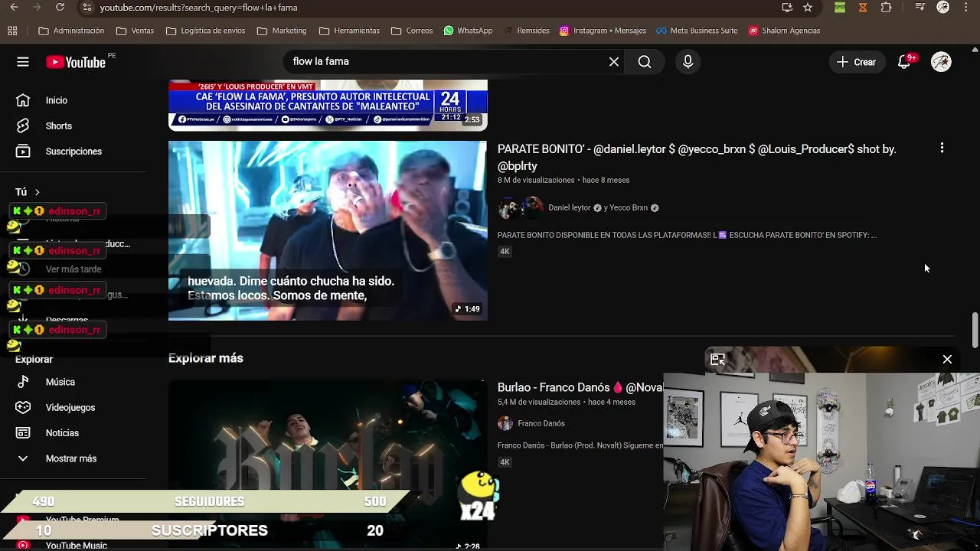This screenshot has height=551, width=980.
Task: Close the floating miniplayer
Action: pos(947,359)
